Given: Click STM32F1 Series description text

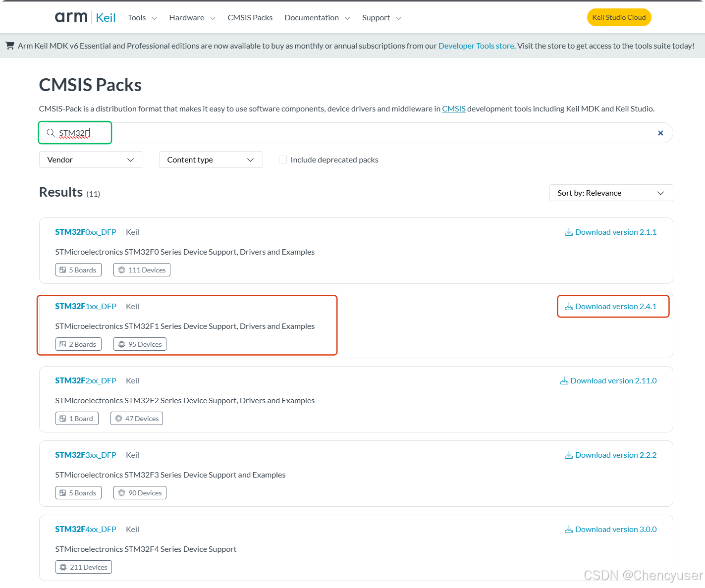Looking at the screenshot, I should tap(185, 326).
